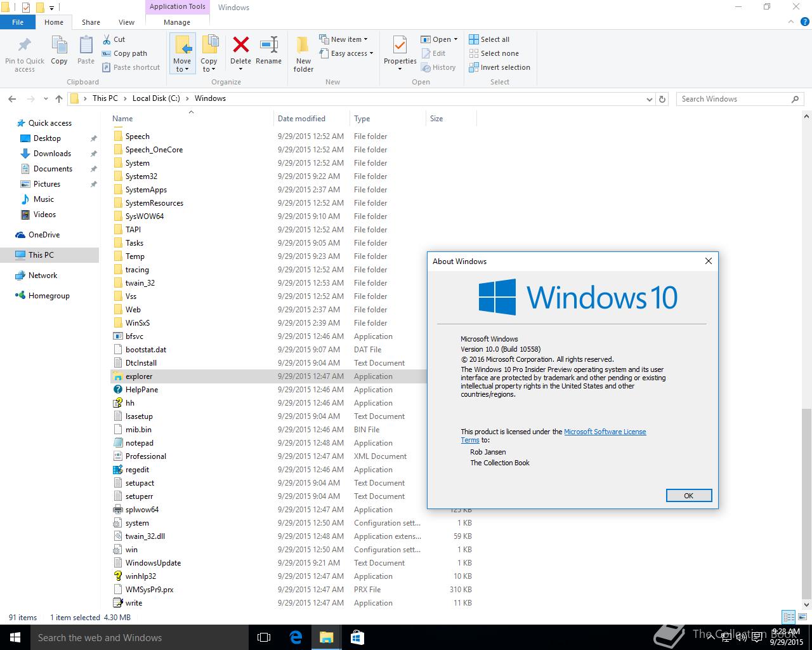
Task: Open the Store icon on the taskbar
Action: [x=357, y=637]
